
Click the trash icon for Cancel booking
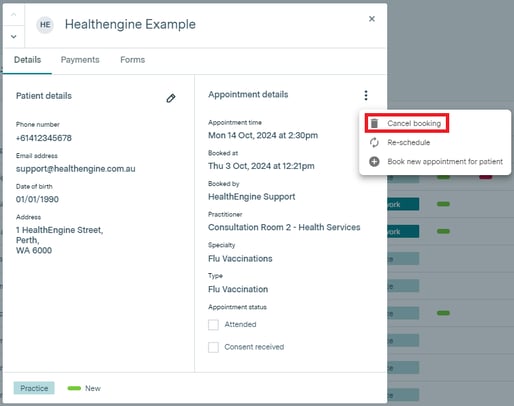(x=374, y=123)
